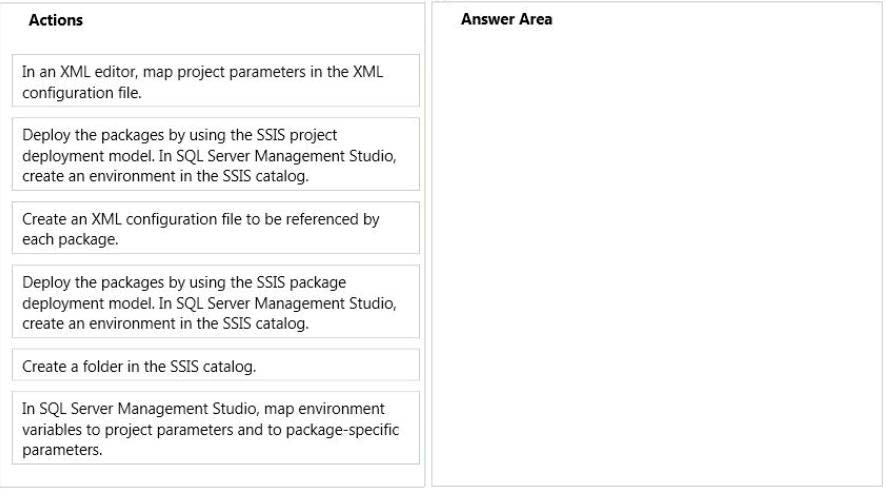Click 'SQL Server Management Studio' in project deployment action

click(285, 156)
